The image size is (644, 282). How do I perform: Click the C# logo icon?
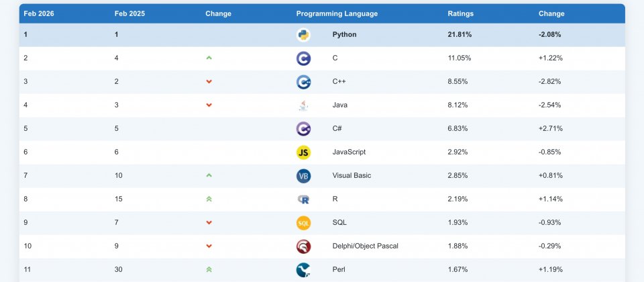click(303, 129)
